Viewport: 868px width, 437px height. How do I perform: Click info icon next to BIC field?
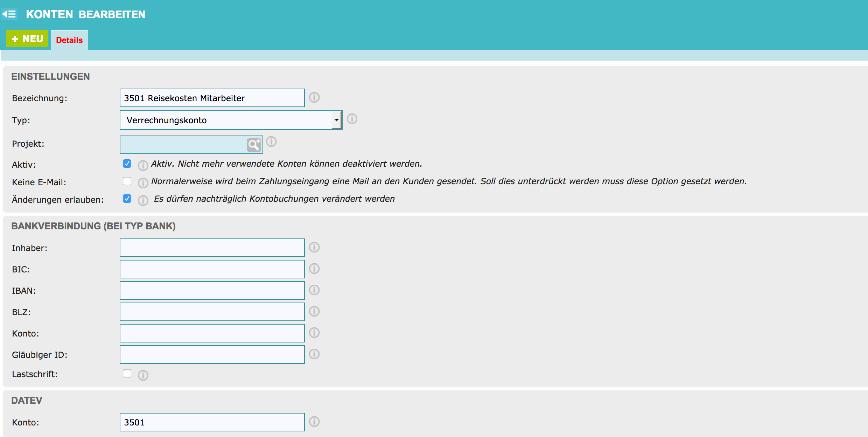click(314, 269)
